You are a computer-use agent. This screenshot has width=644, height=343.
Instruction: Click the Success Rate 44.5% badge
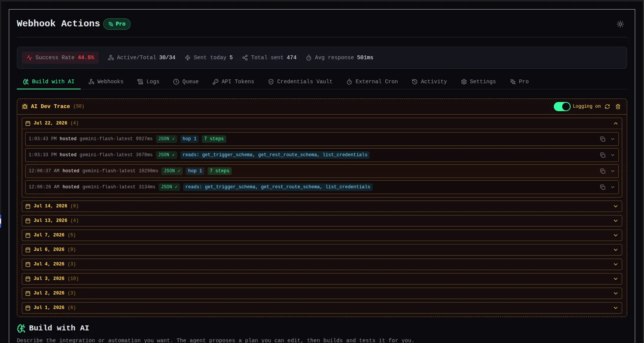coord(60,58)
